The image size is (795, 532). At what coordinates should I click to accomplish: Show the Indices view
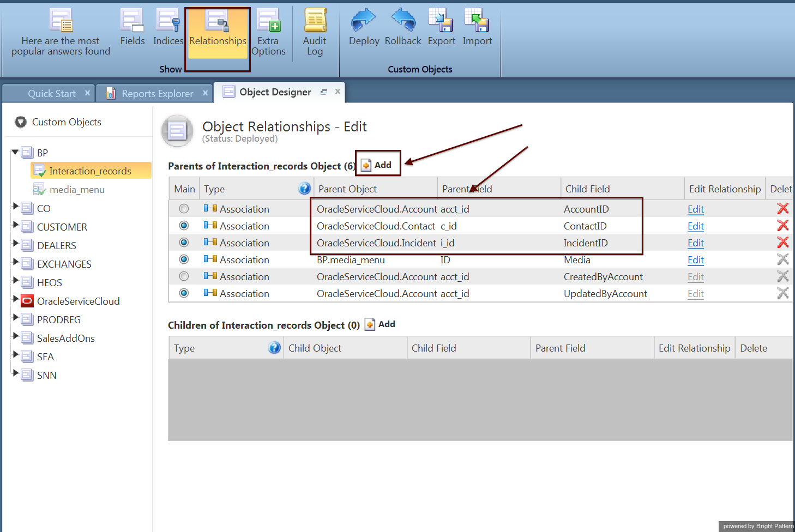(x=168, y=27)
